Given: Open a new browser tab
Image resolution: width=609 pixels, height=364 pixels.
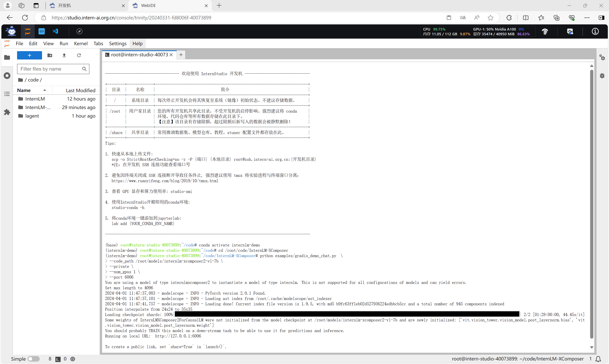Looking at the screenshot, I should (x=219, y=5).
